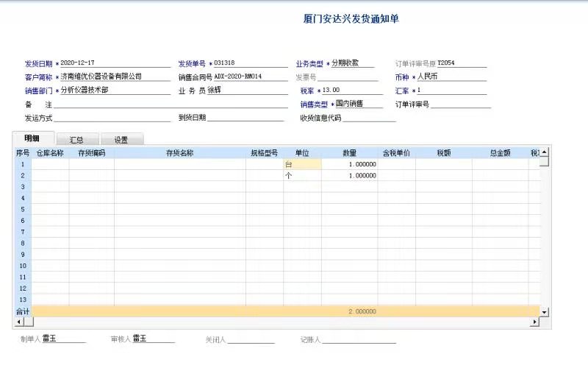Click the 销售部门 field 分析仪器技术部
The image size is (588, 365).
pyautogui.click(x=115, y=90)
